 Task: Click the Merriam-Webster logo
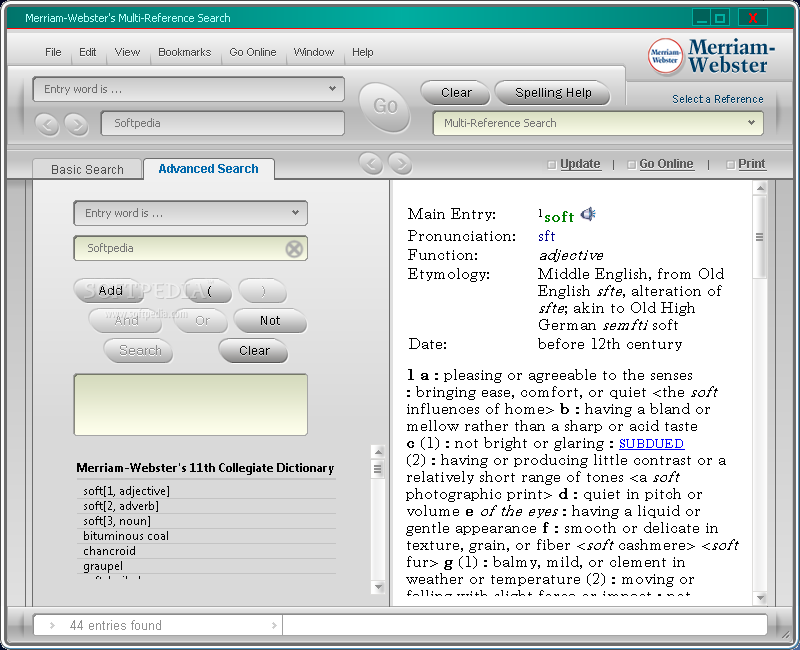[711, 56]
